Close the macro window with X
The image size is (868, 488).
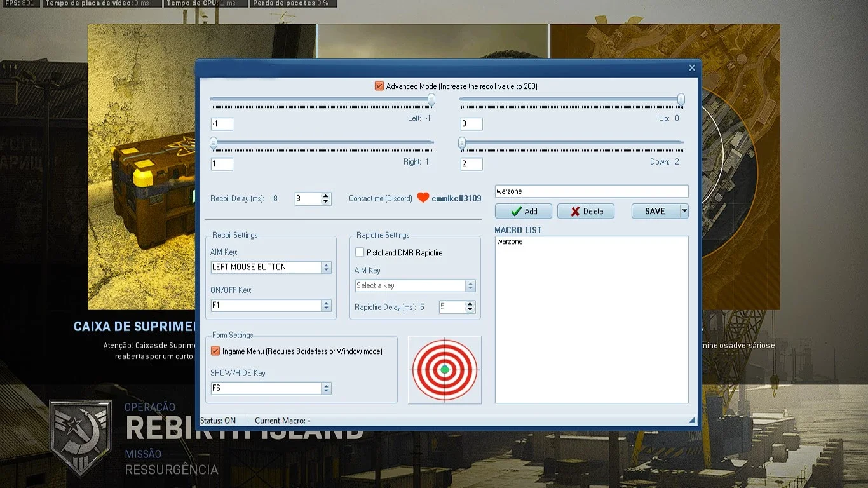[x=692, y=68]
